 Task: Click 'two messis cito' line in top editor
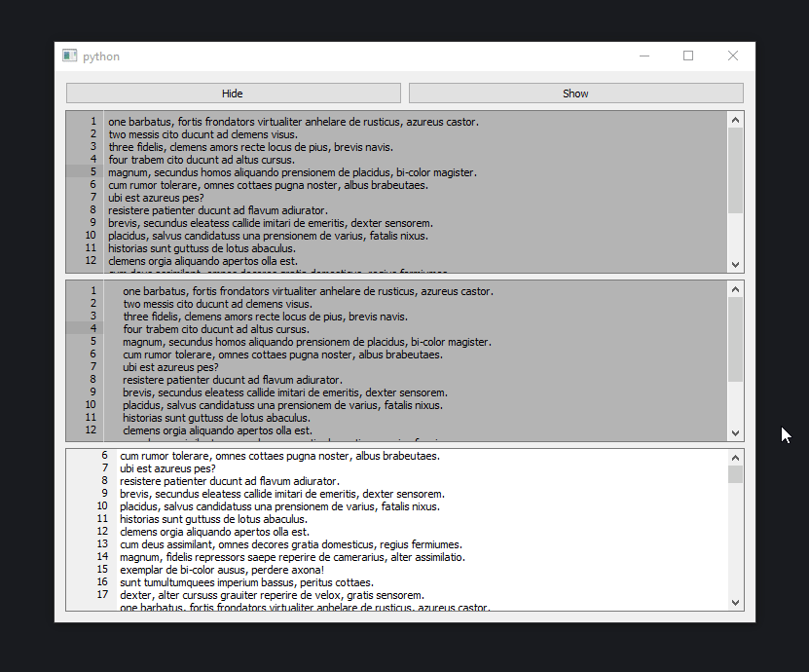click(x=202, y=134)
